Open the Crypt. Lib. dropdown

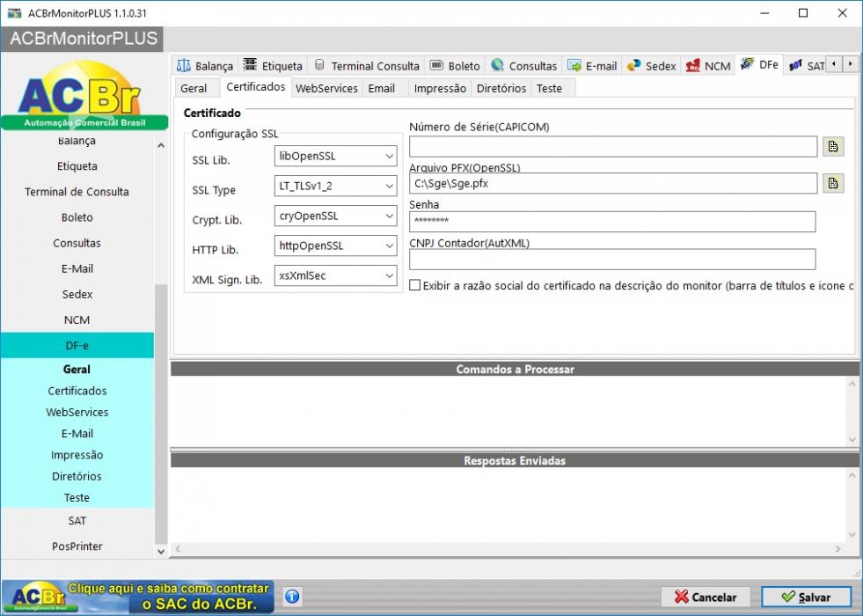pos(390,216)
